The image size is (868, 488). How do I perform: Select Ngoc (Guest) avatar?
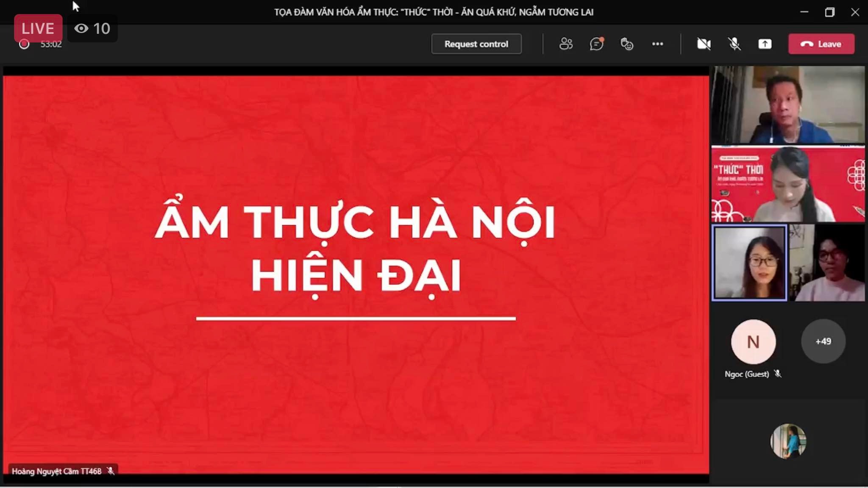coord(753,341)
